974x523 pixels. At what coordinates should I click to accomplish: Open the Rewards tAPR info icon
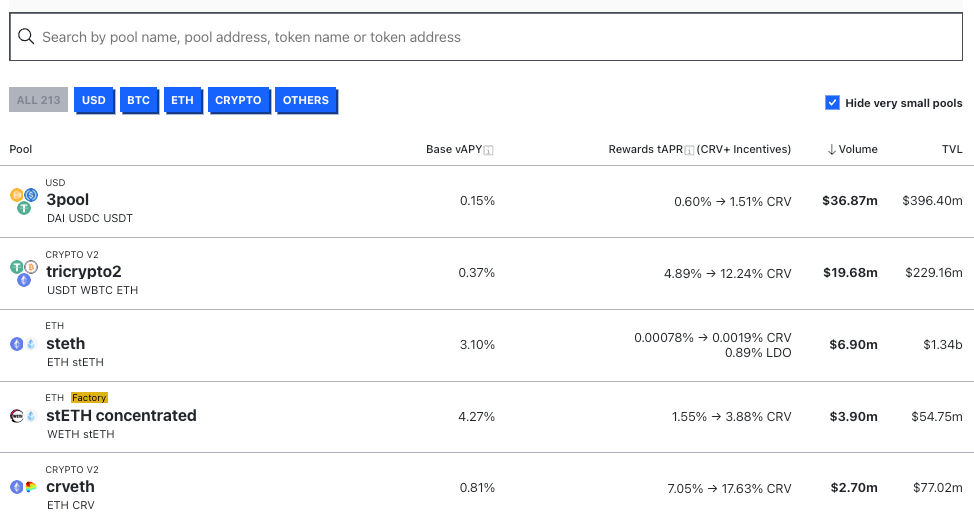coord(690,150)
